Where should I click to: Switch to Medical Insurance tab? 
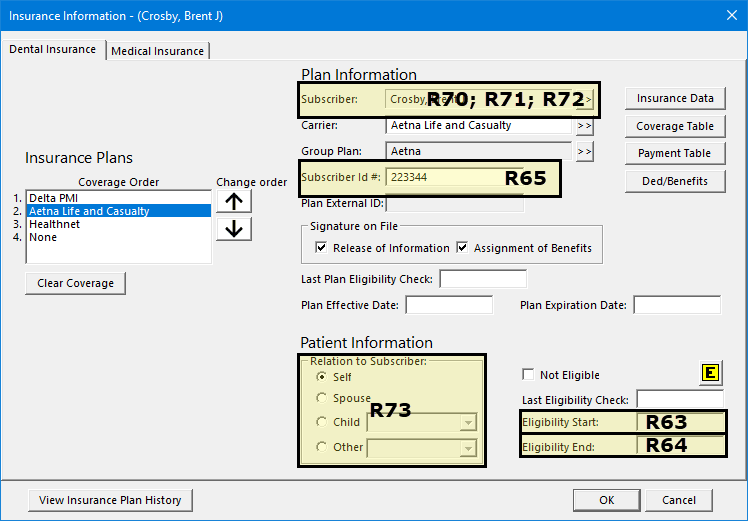[158, 51]
